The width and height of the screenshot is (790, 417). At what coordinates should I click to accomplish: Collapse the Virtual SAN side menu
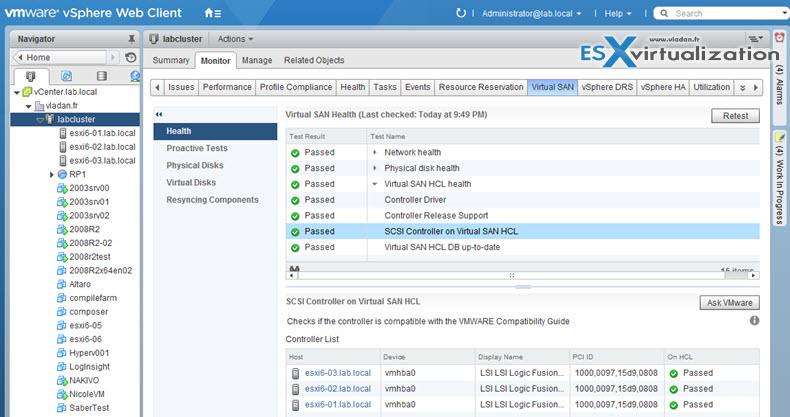[159, 114]
